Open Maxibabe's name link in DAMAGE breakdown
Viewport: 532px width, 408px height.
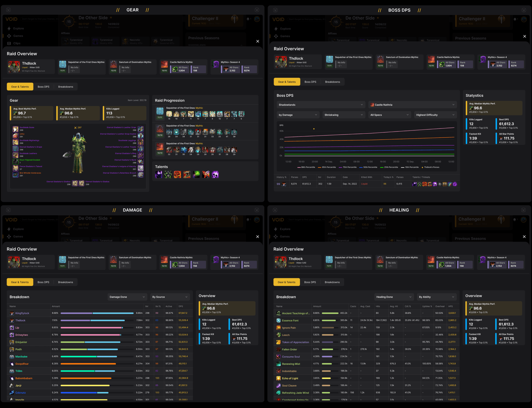tap(21, 356)
